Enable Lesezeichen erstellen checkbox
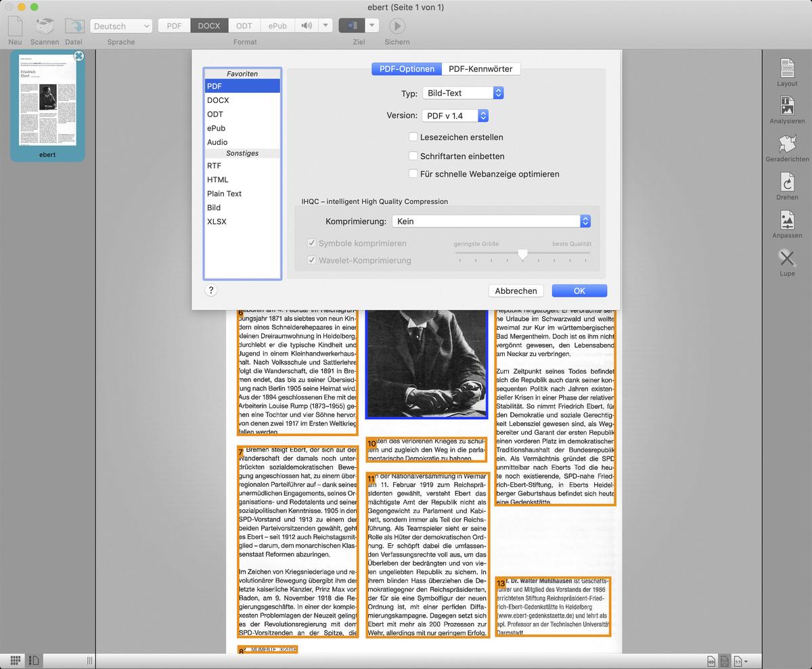The image size is (812, 669). click(413, 137)
